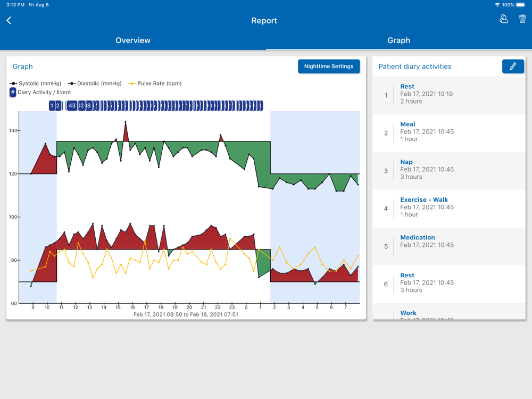
Task: Open Exercise - Walk diary entry
Action: 449,209
